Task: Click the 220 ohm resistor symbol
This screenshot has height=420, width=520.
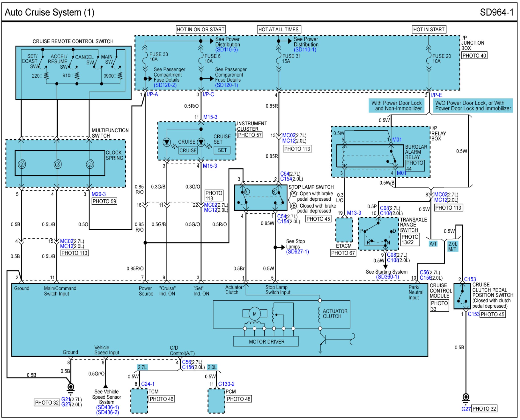Action: tap(46, 76)
